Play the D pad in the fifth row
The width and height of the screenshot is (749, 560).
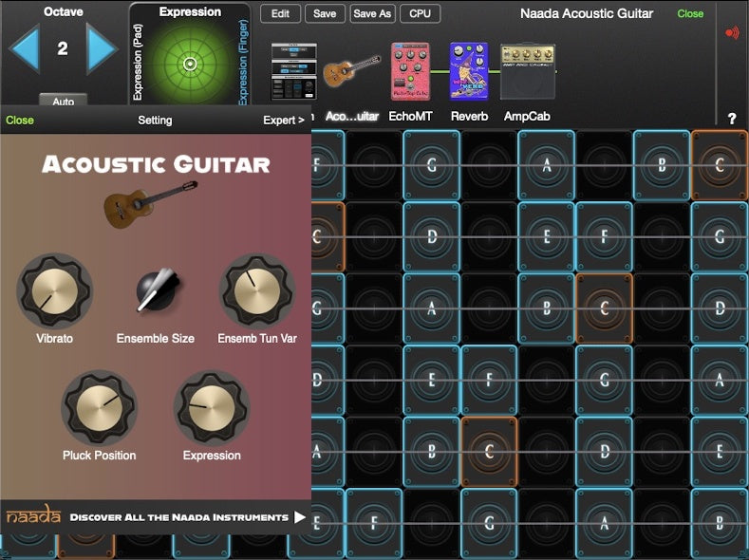click(605, 452)
